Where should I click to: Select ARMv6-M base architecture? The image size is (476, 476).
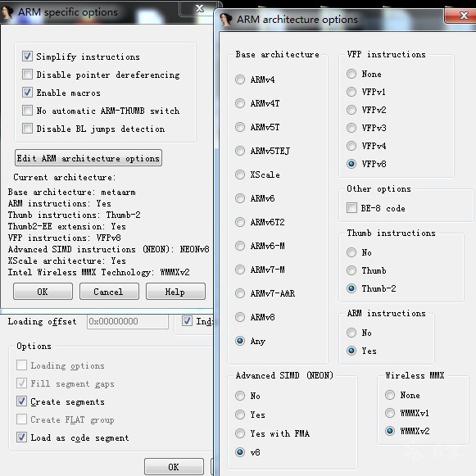click(x=240, y=246)
